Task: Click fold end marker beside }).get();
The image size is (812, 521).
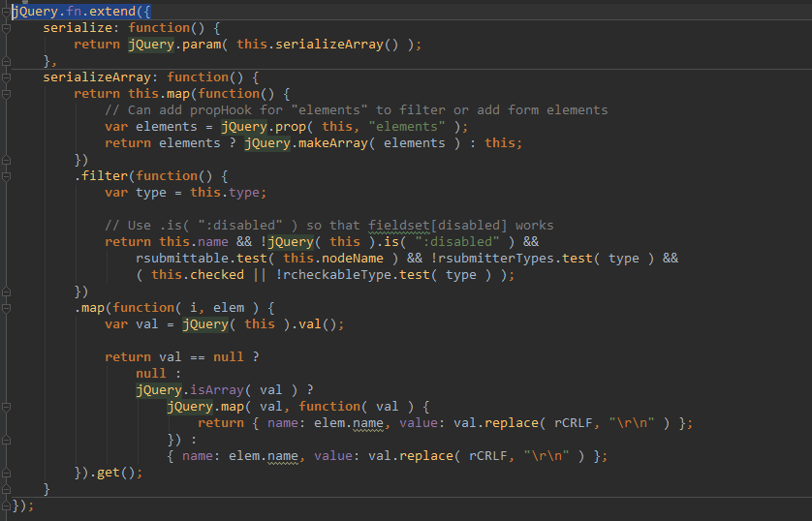Action: (6, 473)
